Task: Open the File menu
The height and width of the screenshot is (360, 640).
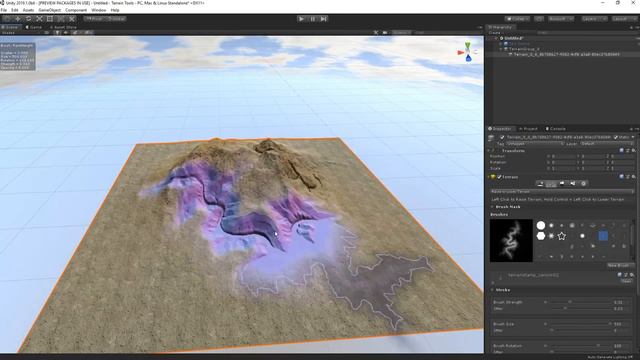Action: pos(4,10)
